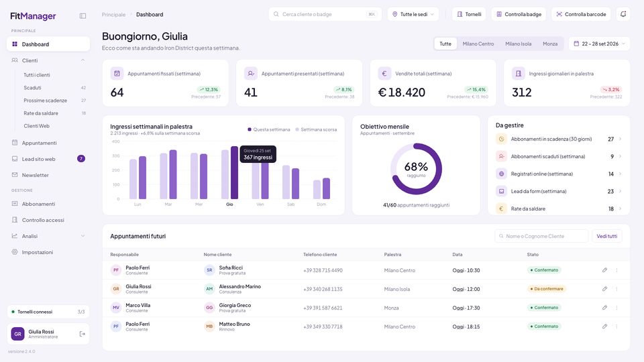Toggle the Questa settimana legend swatch

(x=250, y=129)
